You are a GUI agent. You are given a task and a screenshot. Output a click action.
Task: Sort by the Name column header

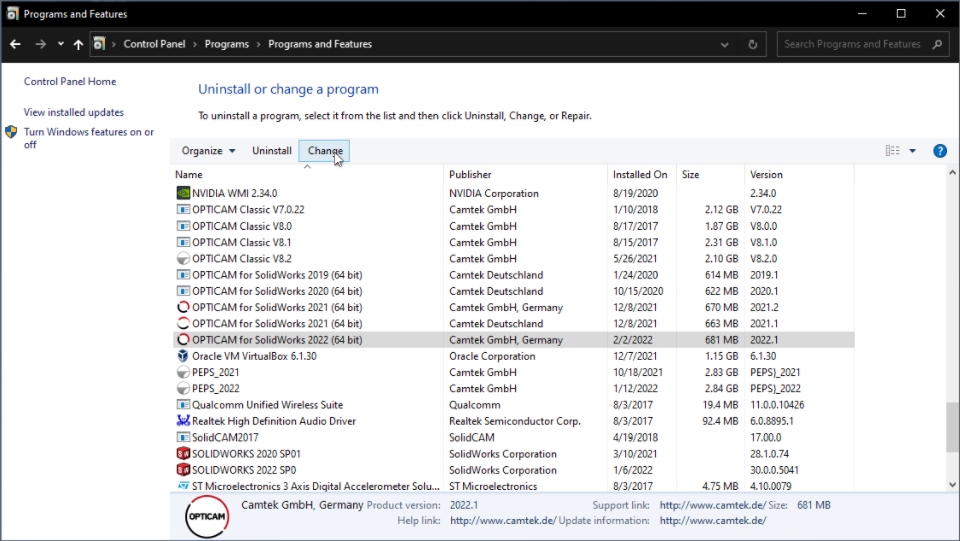click(307, 174)
